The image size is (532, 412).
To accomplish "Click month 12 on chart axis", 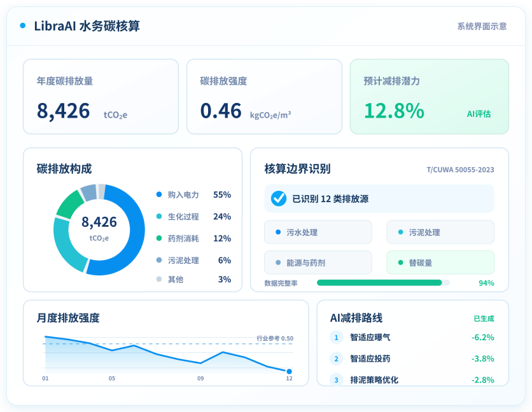I will pos(289,378).
